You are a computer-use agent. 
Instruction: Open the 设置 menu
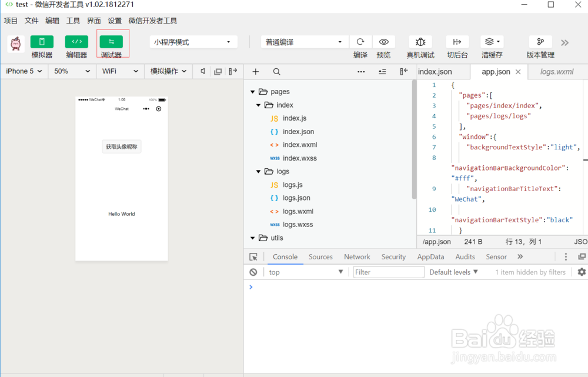[x=115, y=21]
